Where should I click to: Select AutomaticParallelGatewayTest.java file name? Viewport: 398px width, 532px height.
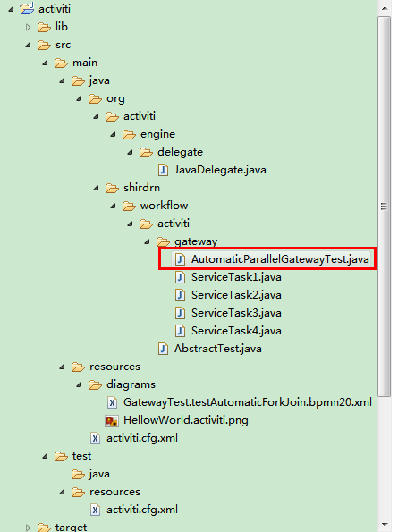click(x=280, y=259)
